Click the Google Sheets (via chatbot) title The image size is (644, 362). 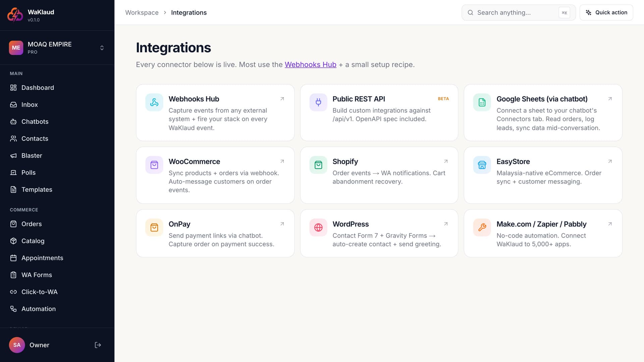point(542,99)
